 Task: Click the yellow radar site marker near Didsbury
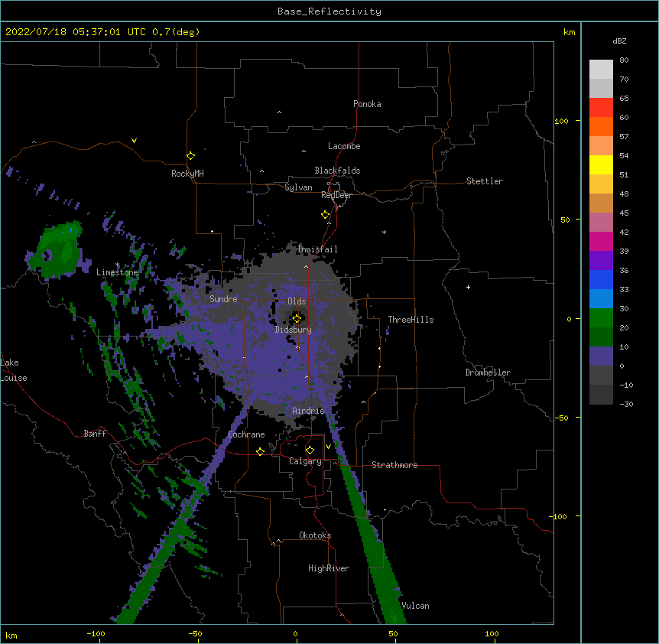297,318
